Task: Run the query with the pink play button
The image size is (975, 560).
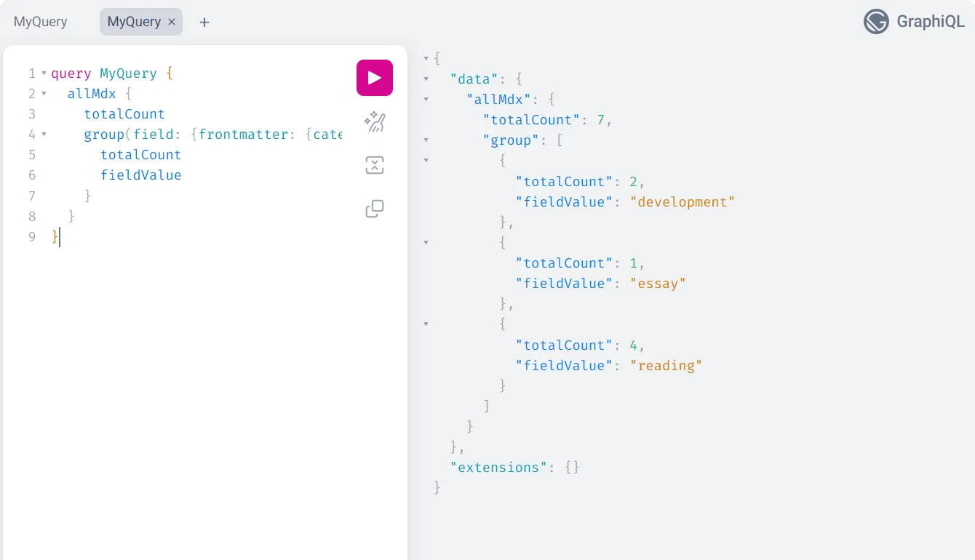Action: (374, 77)
